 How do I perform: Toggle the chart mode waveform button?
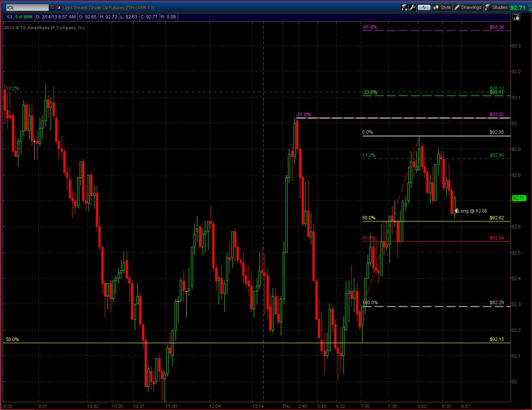[424, 7]
